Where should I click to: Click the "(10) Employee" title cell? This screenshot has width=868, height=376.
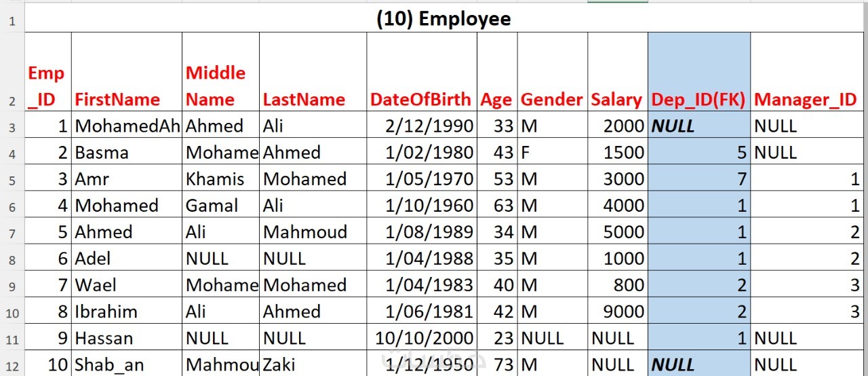click(x=443, y=19)
